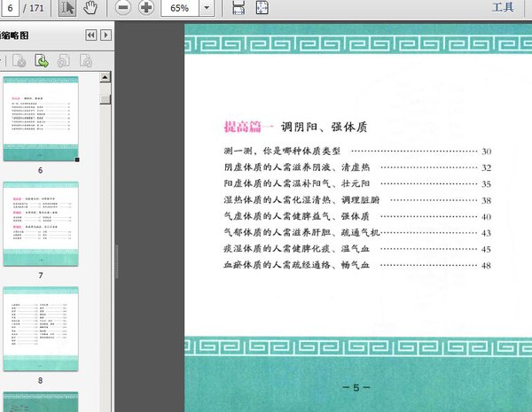Click the 缩略图 panel title
This screenshot has height=412, width=532.
point(14,35)
